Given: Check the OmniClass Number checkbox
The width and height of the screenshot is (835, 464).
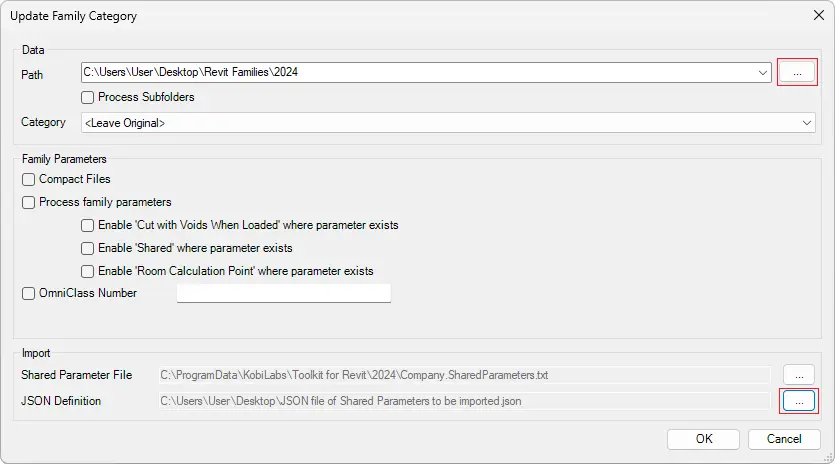Looking at the screenshot, I should tap(28, 294).
